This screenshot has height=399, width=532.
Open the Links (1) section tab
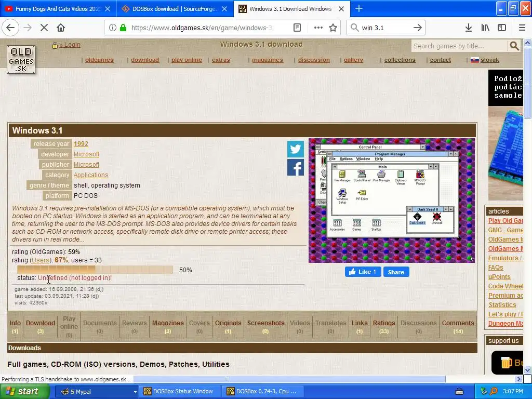(x=360, y=326)
